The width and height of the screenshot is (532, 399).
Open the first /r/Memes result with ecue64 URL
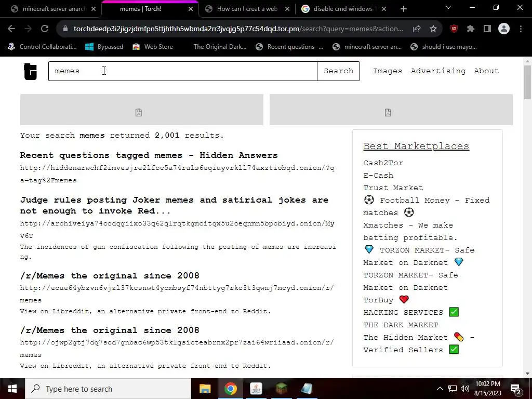click(110, 275)
